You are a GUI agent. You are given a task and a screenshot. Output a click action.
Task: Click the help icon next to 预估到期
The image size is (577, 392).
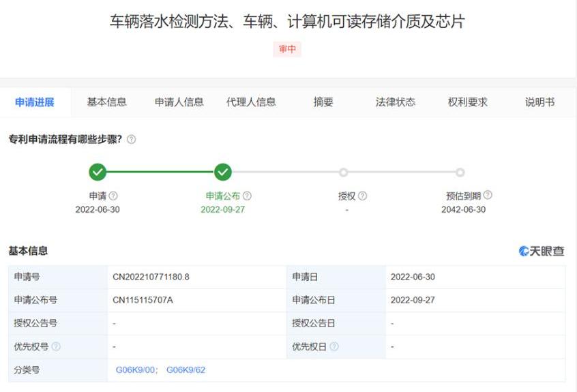click(x=488, y=196)
